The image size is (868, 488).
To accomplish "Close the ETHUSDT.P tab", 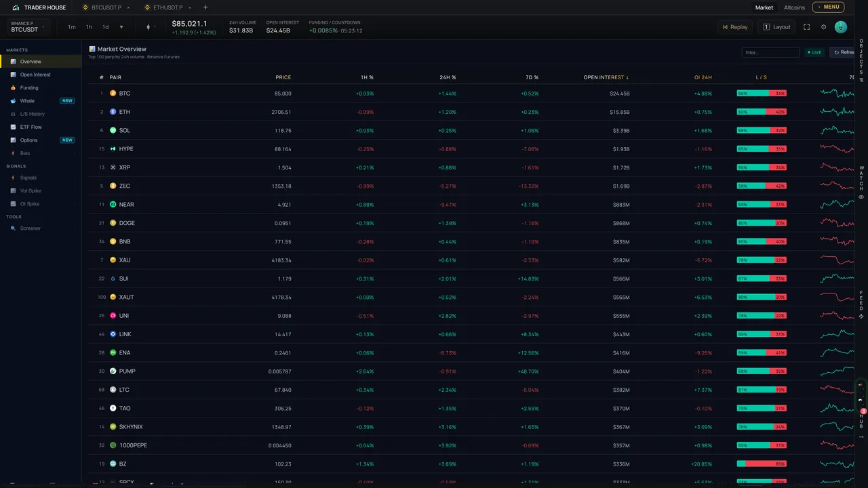I will pyautogui.click(x=189, y=7).
